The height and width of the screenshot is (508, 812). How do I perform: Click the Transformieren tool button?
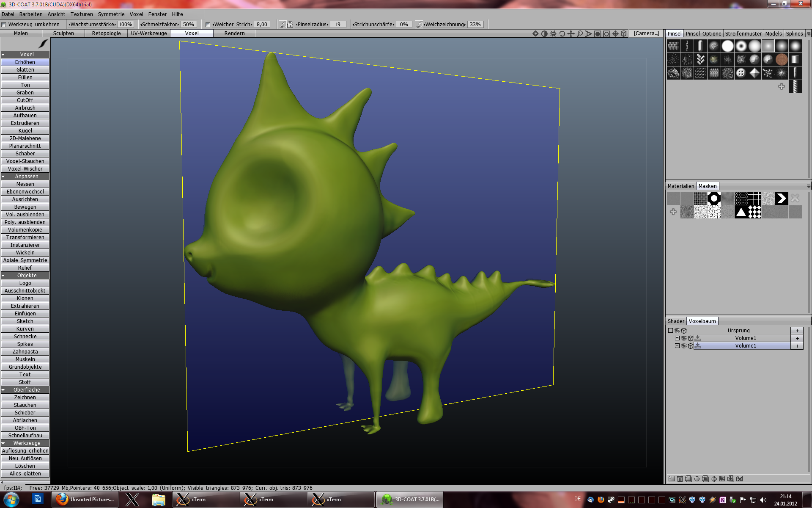point(25,237)
